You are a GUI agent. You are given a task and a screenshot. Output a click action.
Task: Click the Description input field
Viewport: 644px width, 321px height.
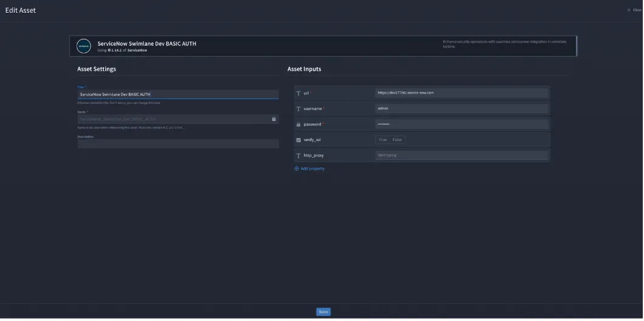tap(178, 143)
